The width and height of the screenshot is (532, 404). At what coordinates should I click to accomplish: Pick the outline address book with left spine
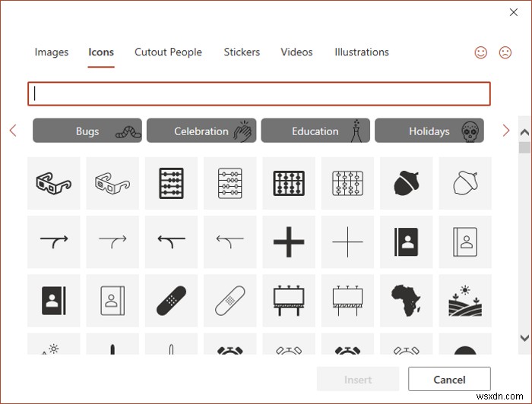(465, 242)
